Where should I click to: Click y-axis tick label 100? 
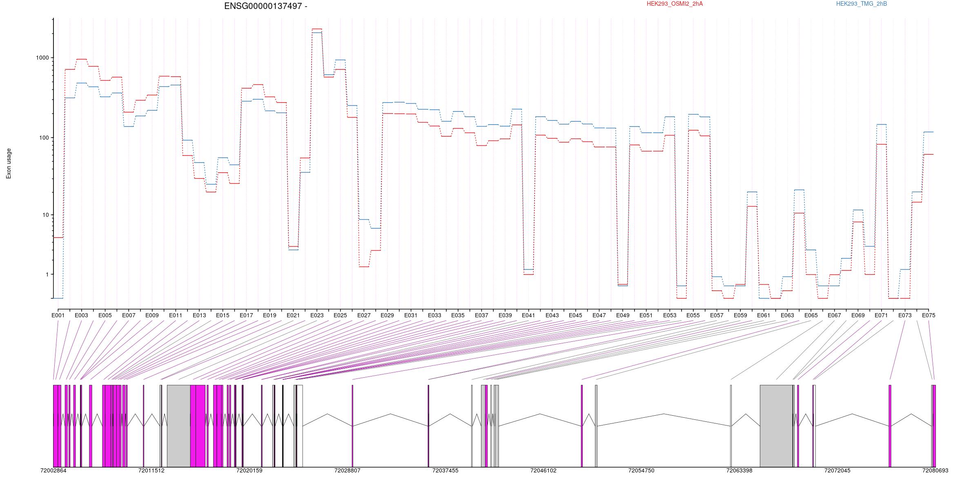tap(44, 138)
